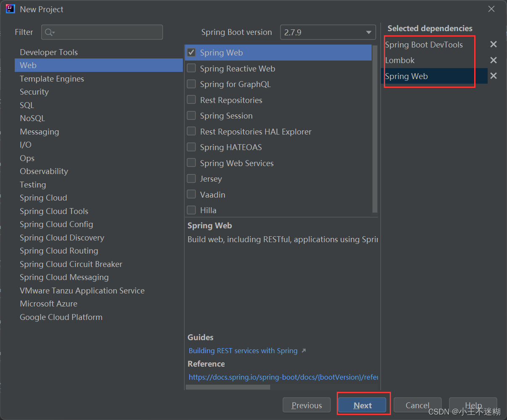The width and height of the screenshot is (507, 420).
Task: Cancel the New Project wizard
Action: coord(417,405)
